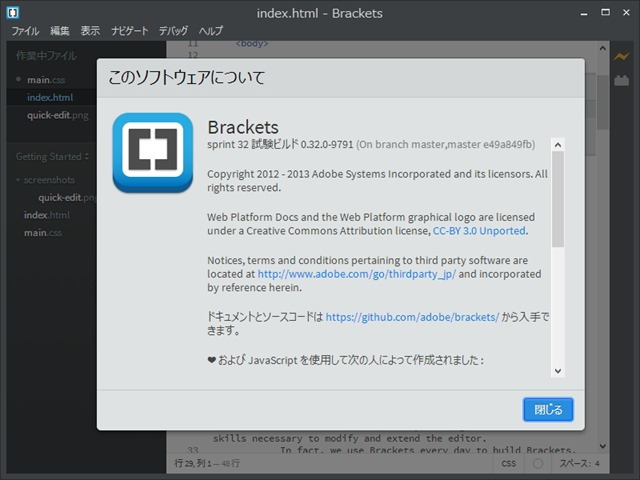Select quick-edit.png under screenshots folder
Viewport: 640px width, 480px height.
pyautogui.click(x=67, y=198)
